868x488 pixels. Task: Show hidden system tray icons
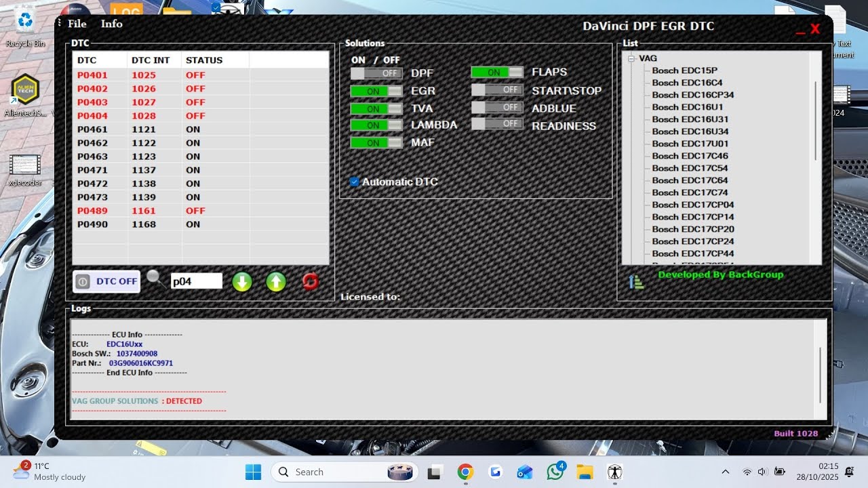(x=726, y=472)
